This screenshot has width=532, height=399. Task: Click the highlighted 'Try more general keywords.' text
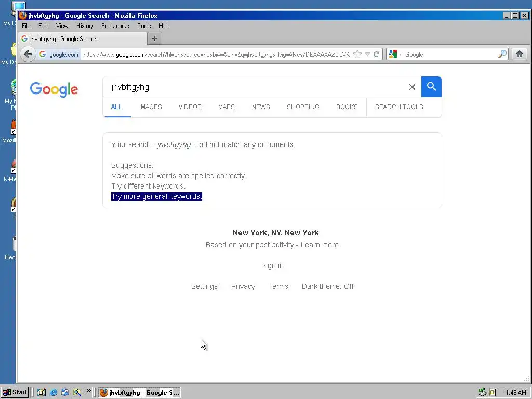[x=156, y=196]
